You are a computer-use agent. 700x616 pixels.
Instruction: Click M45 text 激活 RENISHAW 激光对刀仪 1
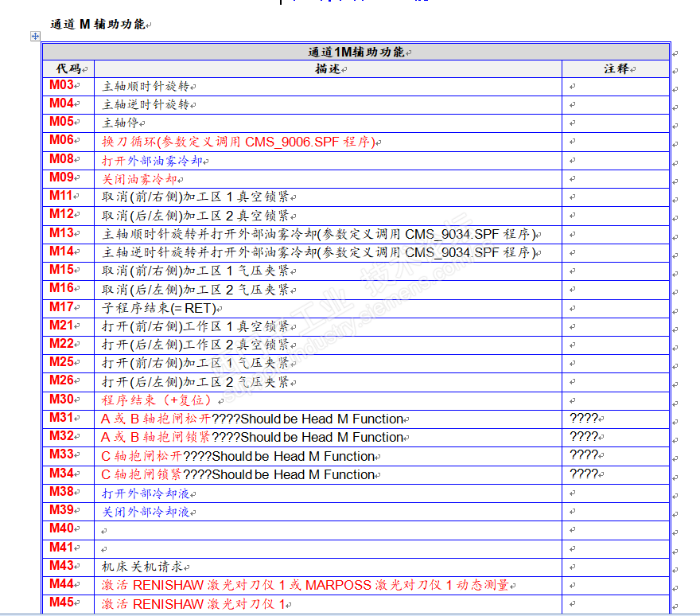[x=193, y=604]
